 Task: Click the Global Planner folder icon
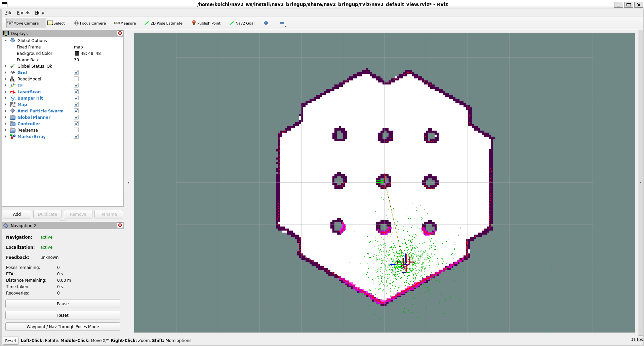point(13,117)
